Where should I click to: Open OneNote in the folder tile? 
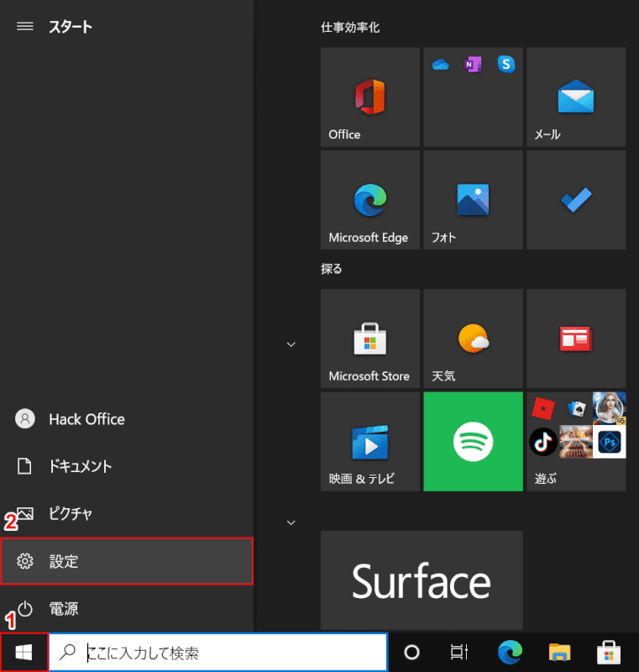[x=473, y=65]
